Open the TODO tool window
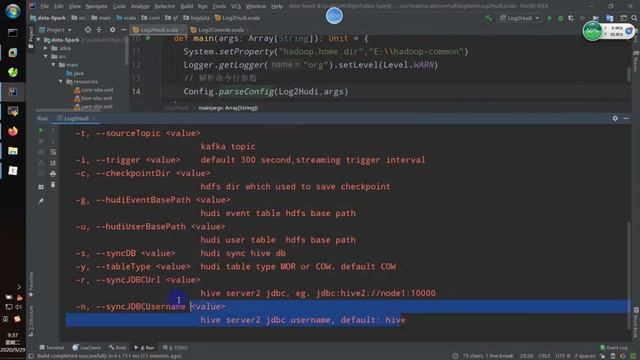 click(x=176, y=348)
